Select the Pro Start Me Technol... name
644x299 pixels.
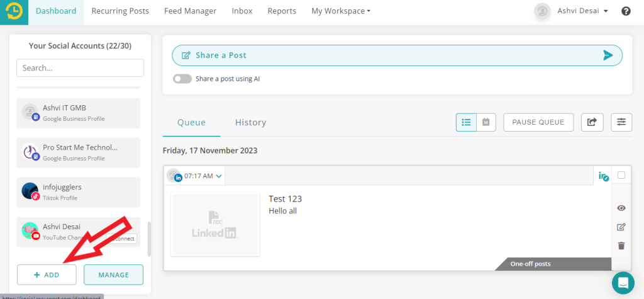pos(80,147)
